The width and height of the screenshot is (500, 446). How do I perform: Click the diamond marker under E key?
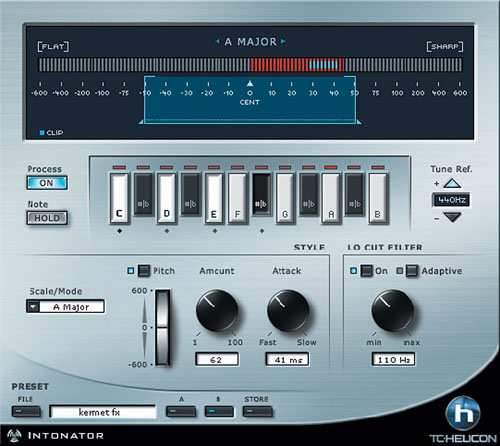[x=214, y=231]
